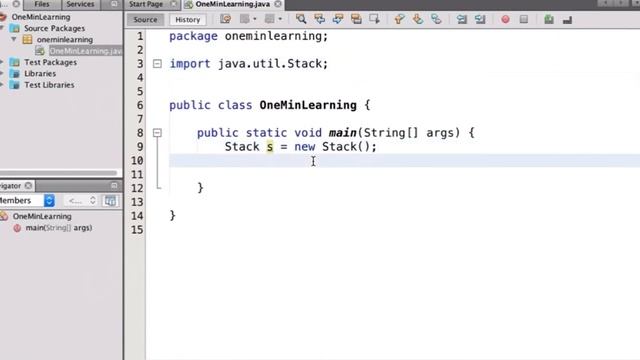
Task: Select the Test Libraries node
Action: coord(49,85)
